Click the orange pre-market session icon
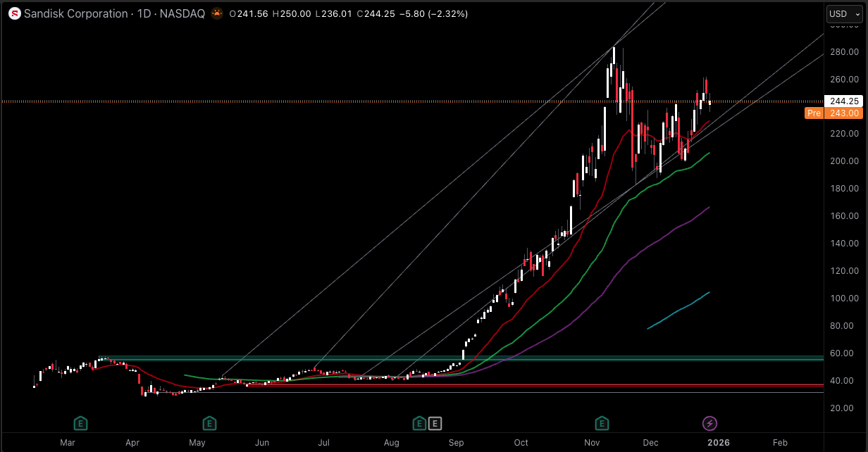 tap(217, 14)
